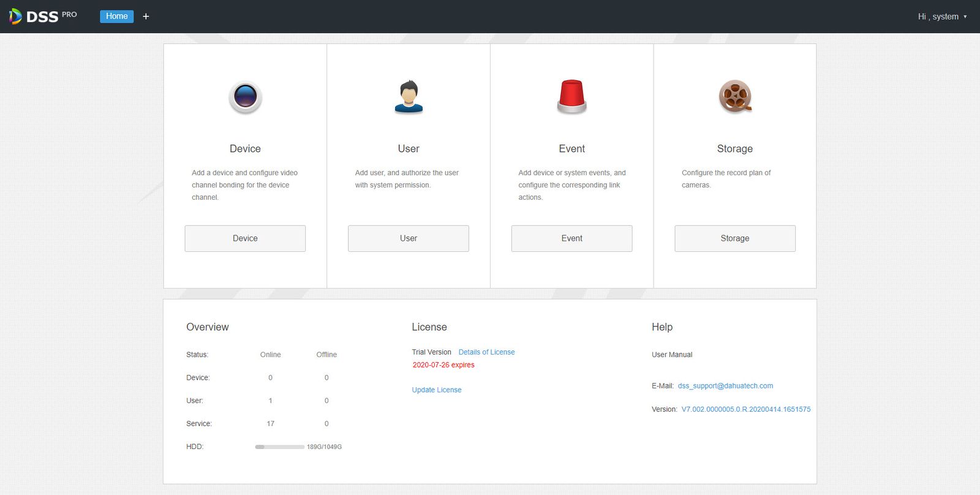Click the 2020-07-26 expires text
Image resolution: width=980 pixels, height=495 pixels.
pos(443,365)
